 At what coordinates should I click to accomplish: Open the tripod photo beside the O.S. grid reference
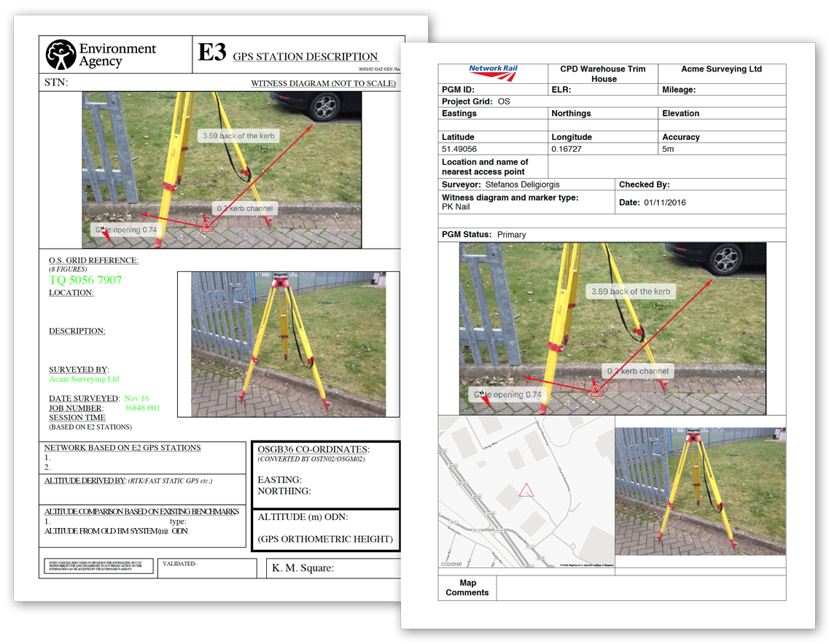[288, 344]
